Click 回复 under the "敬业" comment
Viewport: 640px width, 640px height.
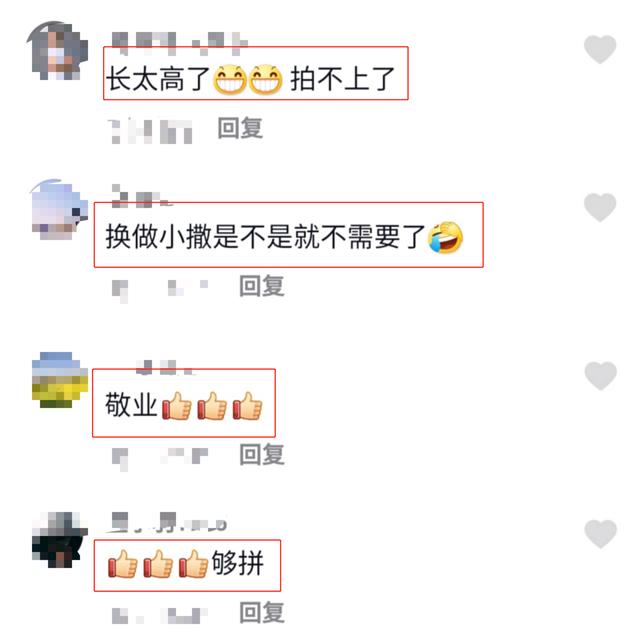tap(262, 454)
